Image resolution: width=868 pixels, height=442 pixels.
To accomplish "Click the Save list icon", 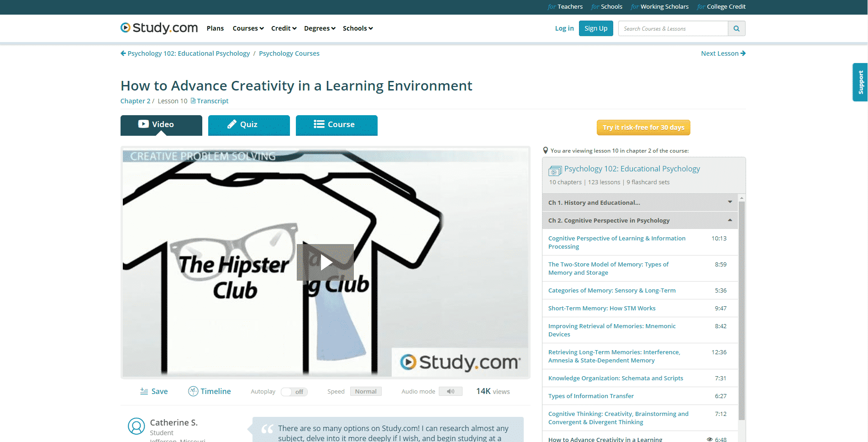I will point(144,391).
